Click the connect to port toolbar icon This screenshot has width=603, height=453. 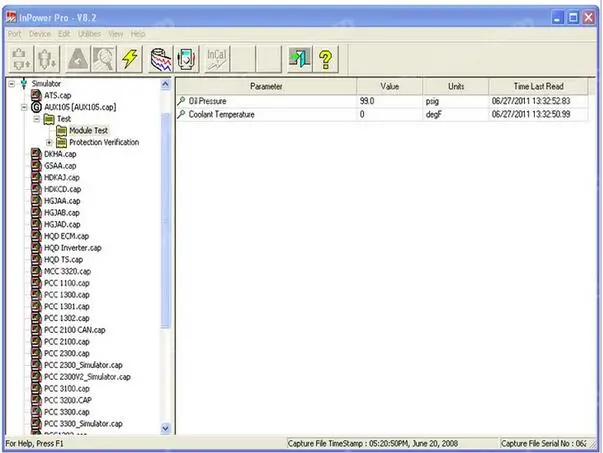(x=21, y=59)
